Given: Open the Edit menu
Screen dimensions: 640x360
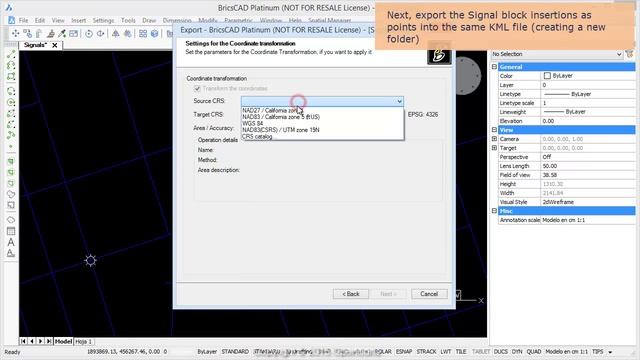Looking at the screenshot, I should click(x=40, y=20).
